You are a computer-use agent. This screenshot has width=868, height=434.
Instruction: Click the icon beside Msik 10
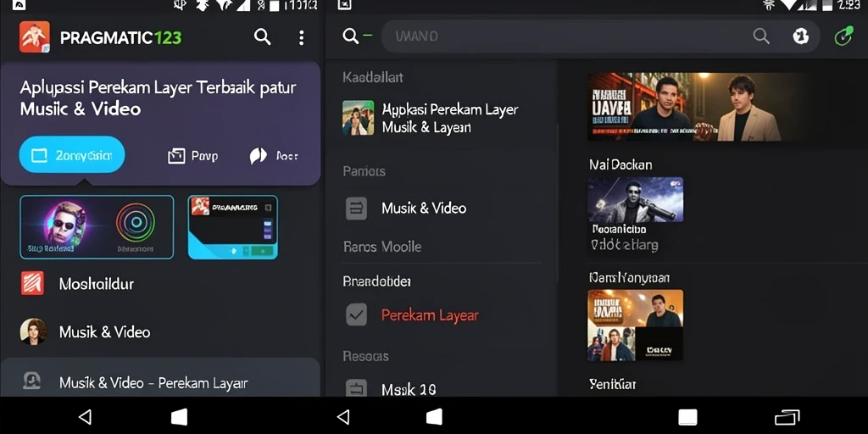(356, 387)
